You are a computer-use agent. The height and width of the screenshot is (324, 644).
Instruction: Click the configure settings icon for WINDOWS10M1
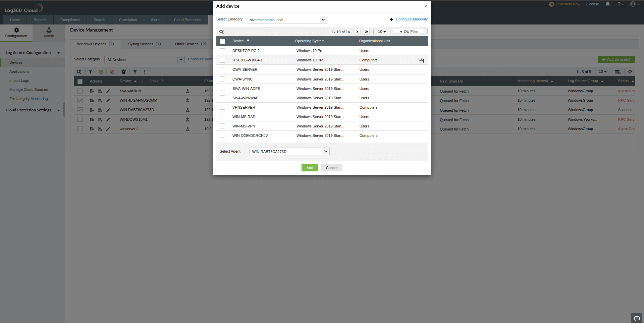point(92,119)
